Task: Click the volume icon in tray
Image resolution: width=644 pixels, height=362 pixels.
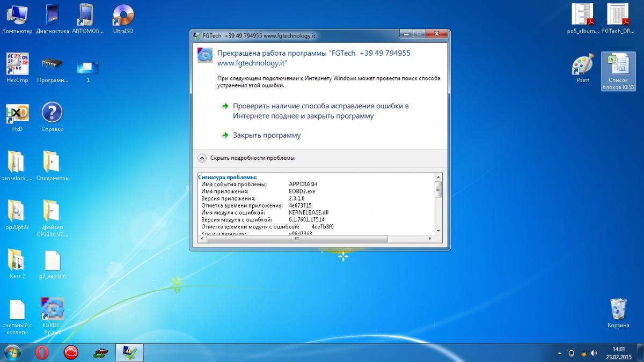Action: coord(594,353)
